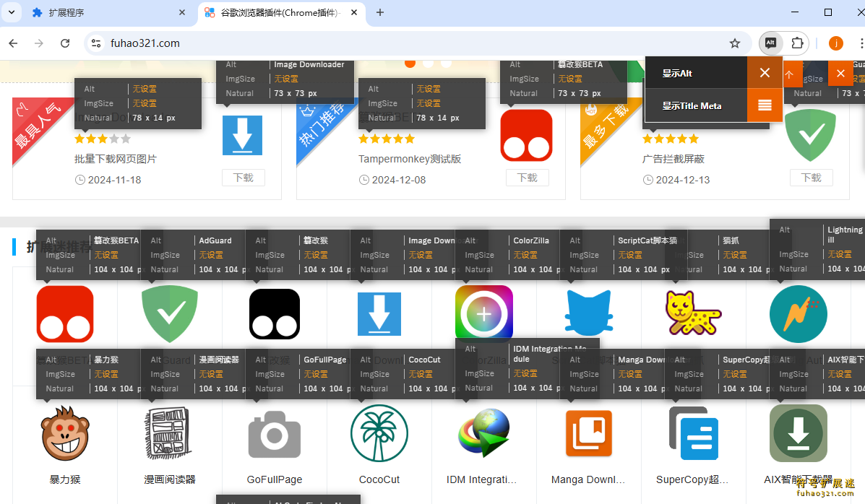Viewport: 865px width, 504px height.
Task: Close the overlay with far-right orange X
Action: 840,74
